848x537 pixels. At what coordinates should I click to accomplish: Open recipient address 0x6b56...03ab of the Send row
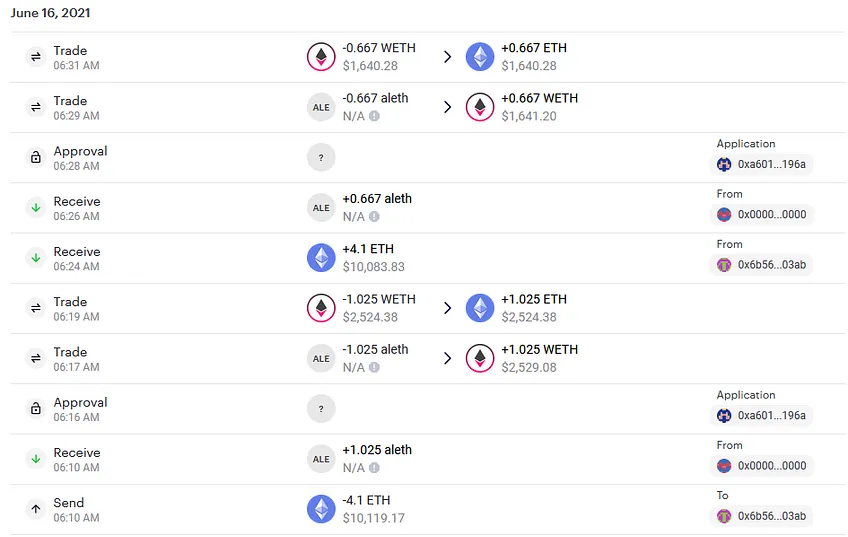761,516
